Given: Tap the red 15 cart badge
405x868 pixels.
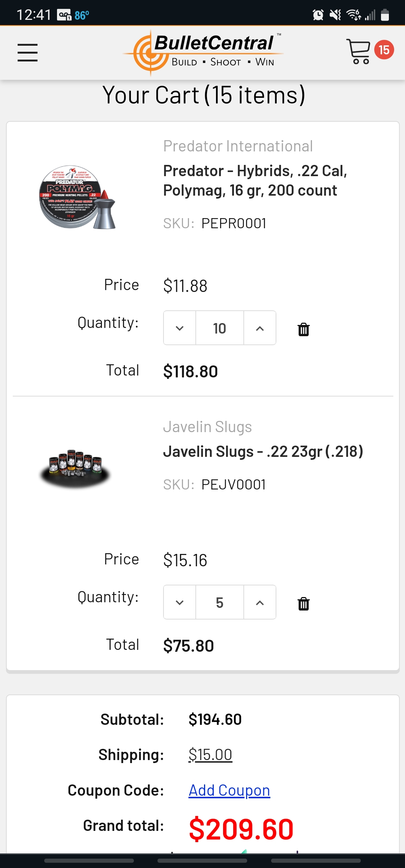Looking at the screenshot, I should click(x=384, y=49).
